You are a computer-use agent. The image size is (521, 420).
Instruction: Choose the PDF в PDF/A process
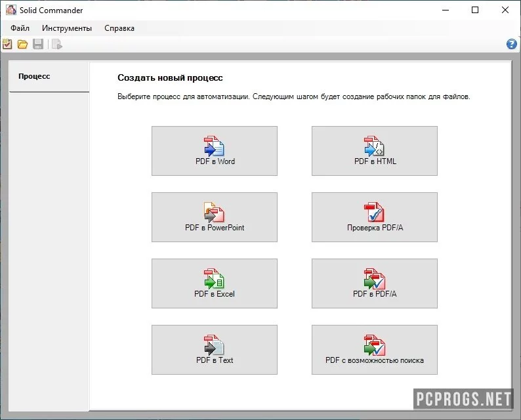375,283
